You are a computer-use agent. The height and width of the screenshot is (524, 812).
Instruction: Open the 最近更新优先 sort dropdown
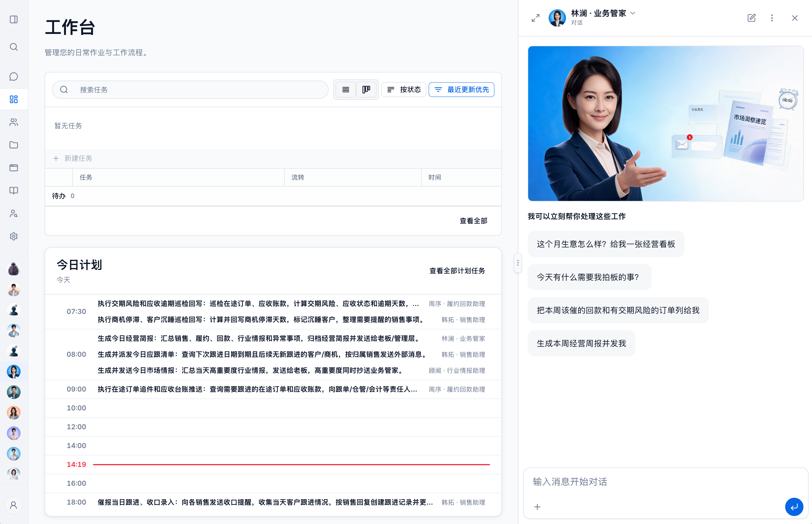point(461,90)
